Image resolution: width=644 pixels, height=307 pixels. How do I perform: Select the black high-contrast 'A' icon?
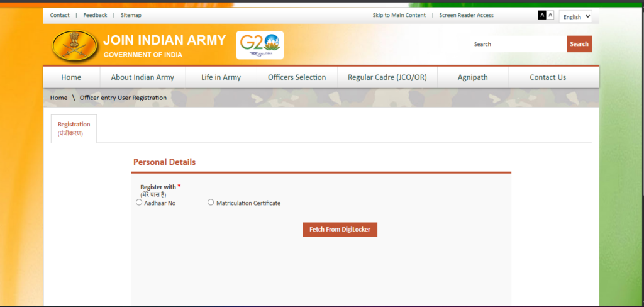click(x=542, y=15)
